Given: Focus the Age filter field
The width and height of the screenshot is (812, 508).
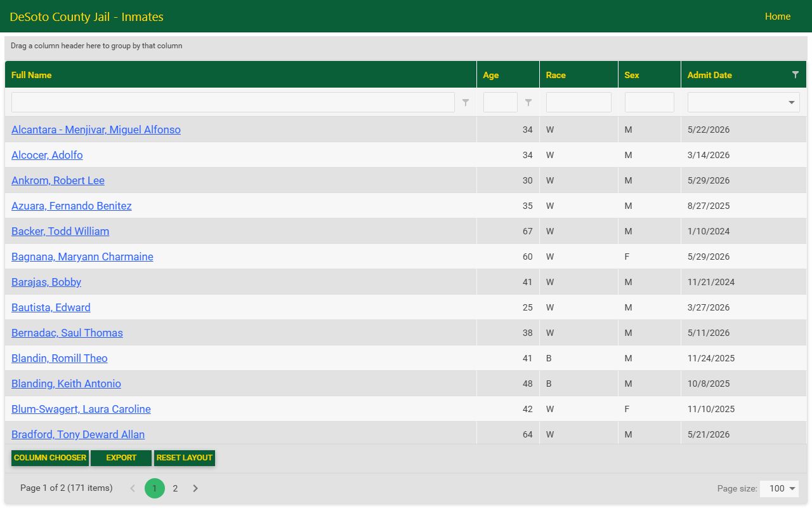Looking at the screenshot, I should (x=501, y=102).
